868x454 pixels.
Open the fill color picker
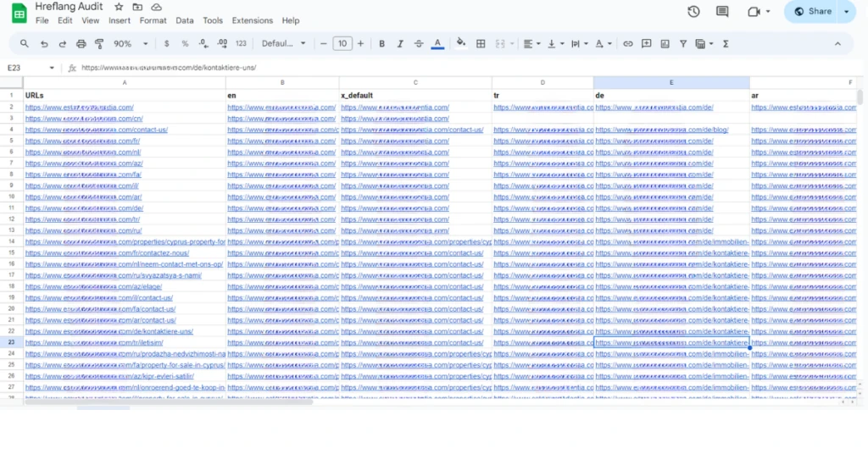tap(460, 43)
